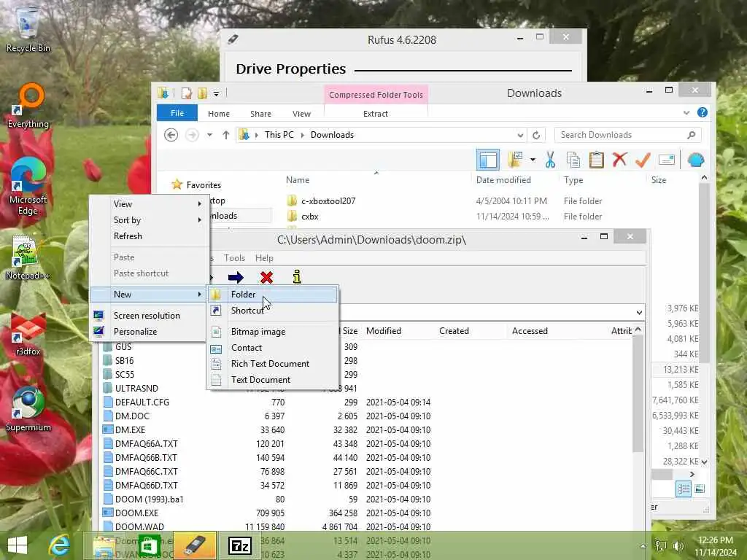
Task: Open the Home ribbon tab
Action: tap(219, 114)
